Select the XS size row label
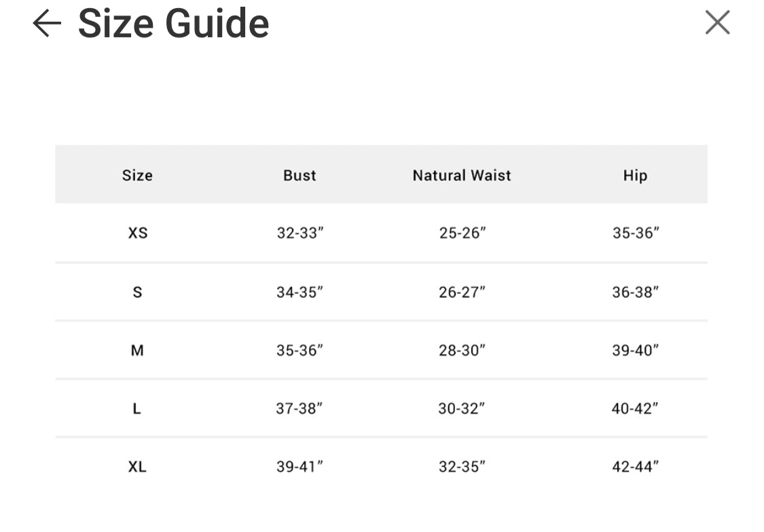This screenshot has height=532, width=764. click(x=138, y=233)
